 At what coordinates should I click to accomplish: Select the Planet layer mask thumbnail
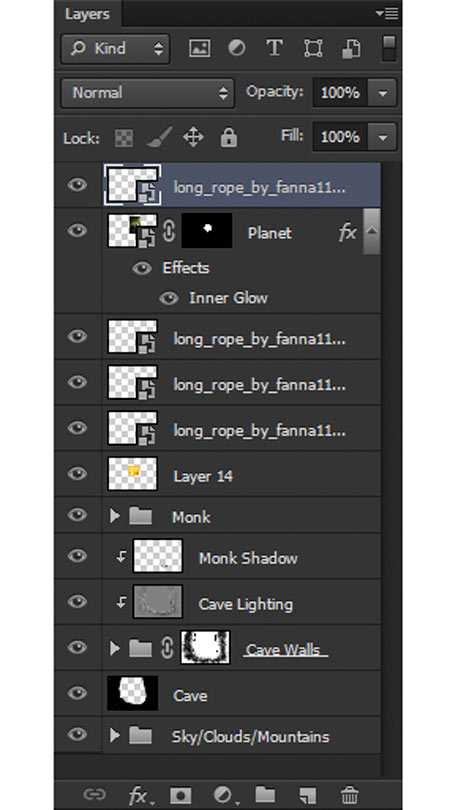point(207,230)
